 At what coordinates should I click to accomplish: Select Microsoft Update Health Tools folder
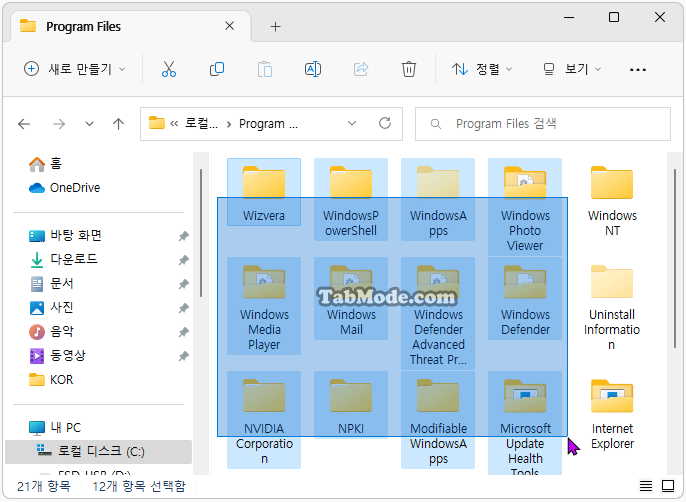[x=525, y=423]
